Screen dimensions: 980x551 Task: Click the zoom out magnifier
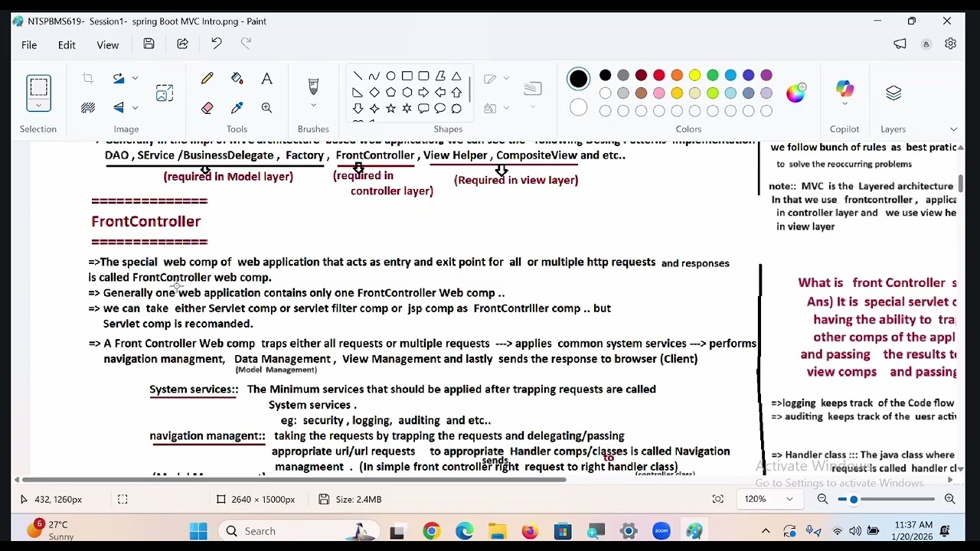(822, 499)
